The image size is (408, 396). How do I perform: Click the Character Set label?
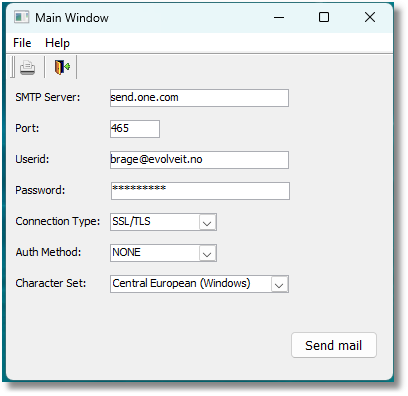pos(51,283)
